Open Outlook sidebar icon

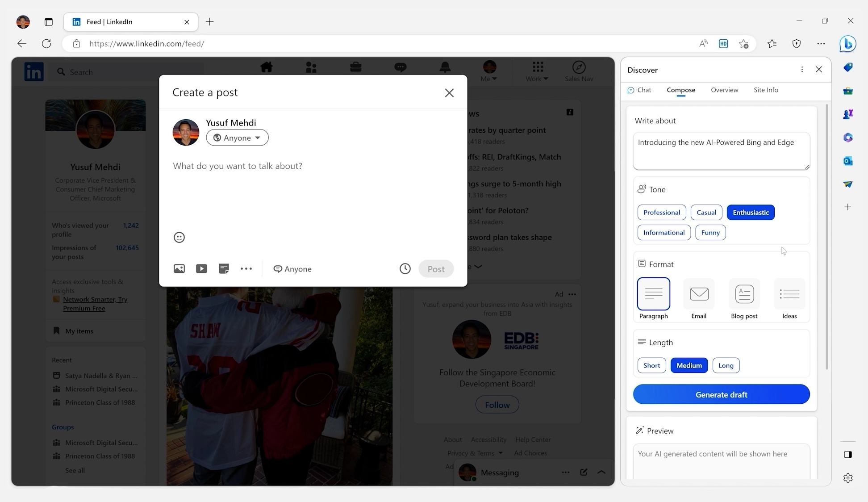coord(848,161)
